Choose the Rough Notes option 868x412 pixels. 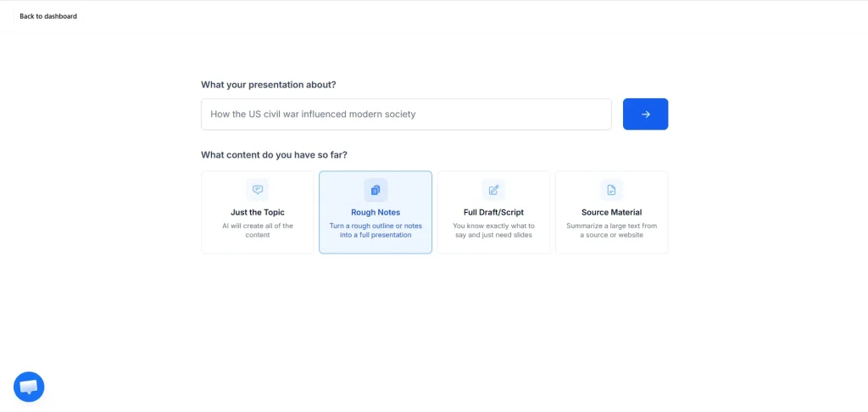point(376,212)
